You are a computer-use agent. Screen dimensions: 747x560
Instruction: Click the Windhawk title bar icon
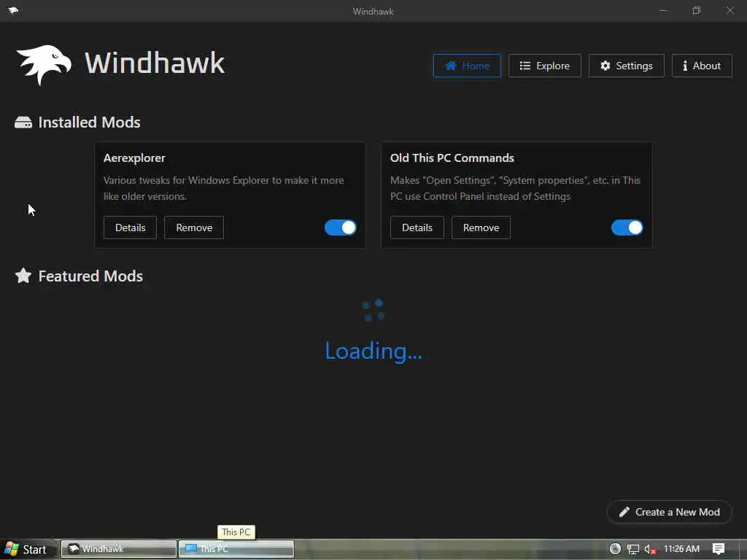(x=13, y=10)
